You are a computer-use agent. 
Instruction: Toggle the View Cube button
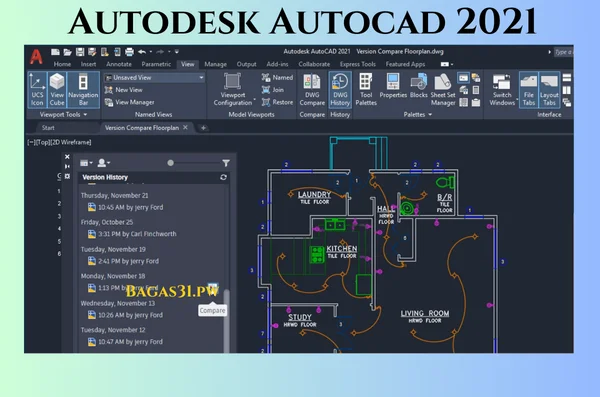pos(57,90)
